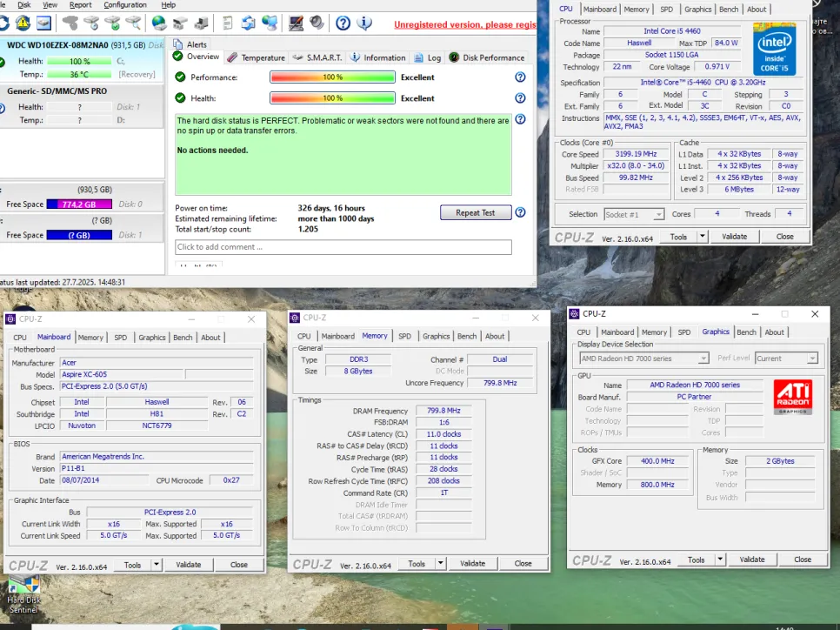Select Graphics tab in top-right CPU-Z CPU window
840x630 pixels.
[698, 9]
